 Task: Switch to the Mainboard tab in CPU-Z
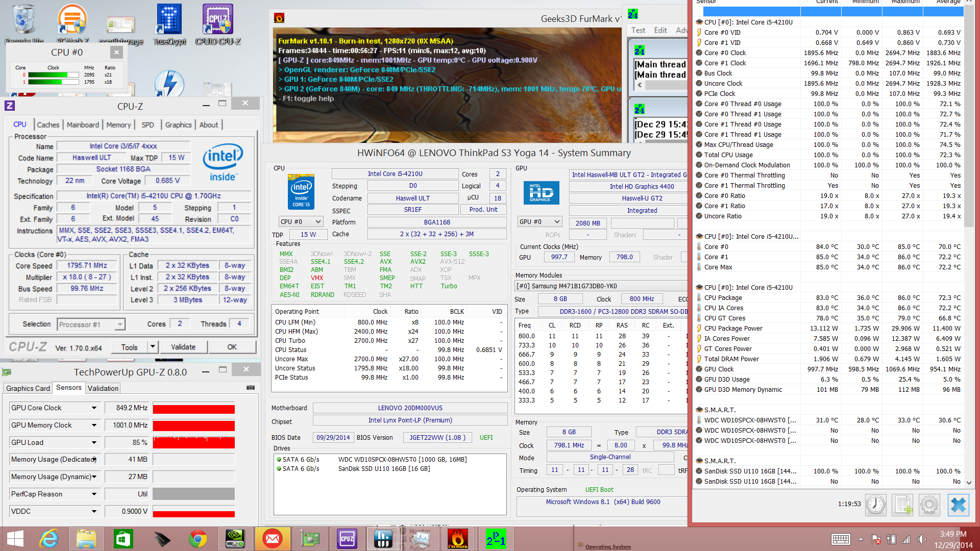(83, 125)
